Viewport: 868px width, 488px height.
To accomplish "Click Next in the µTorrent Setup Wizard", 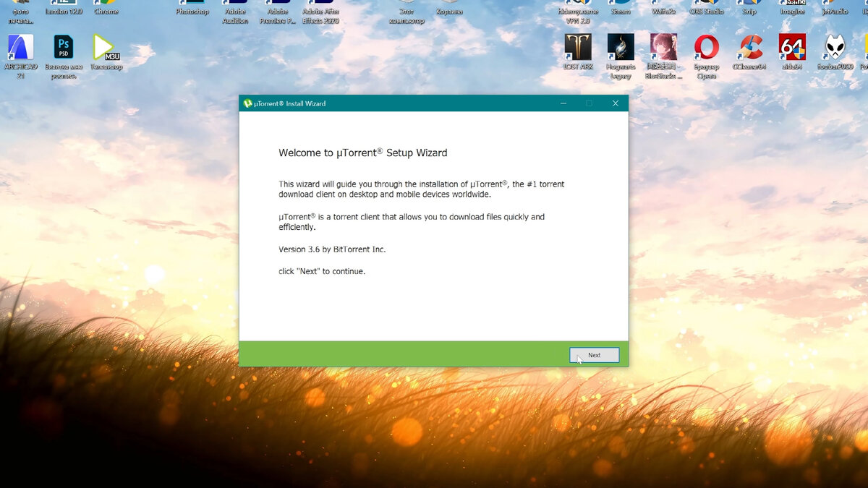I will point(594,355).
